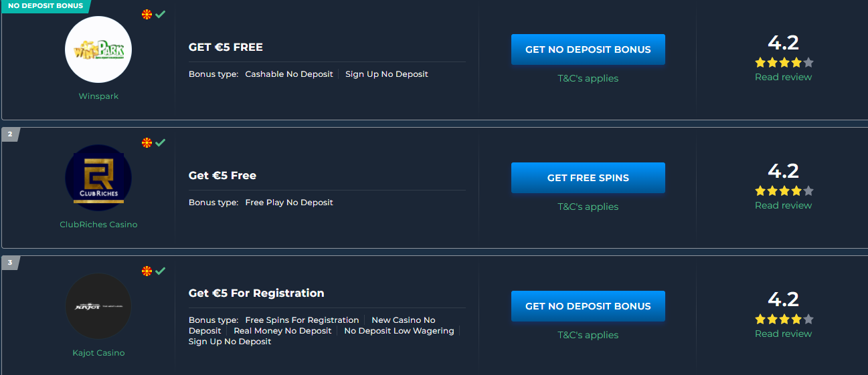This screenshot has height=375, width=868.
Task: Read the review for Winspark
Action: [x=783, y=77]
